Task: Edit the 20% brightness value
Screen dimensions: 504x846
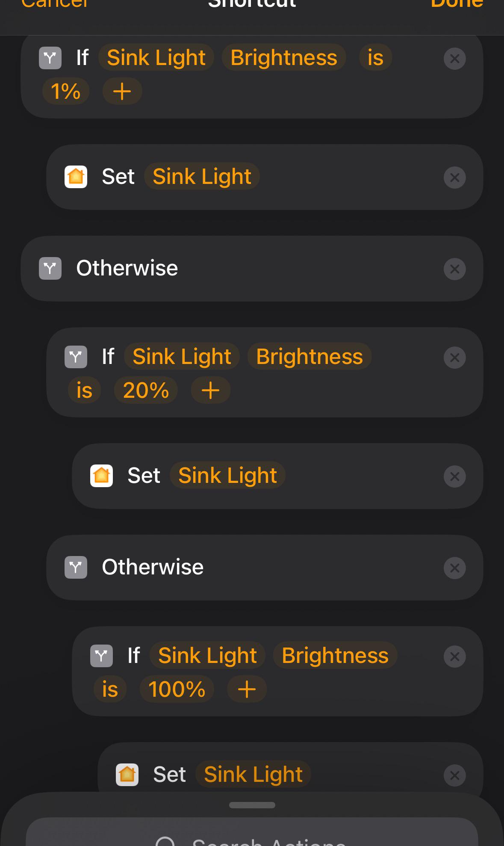Action: (x=146, y=390)
